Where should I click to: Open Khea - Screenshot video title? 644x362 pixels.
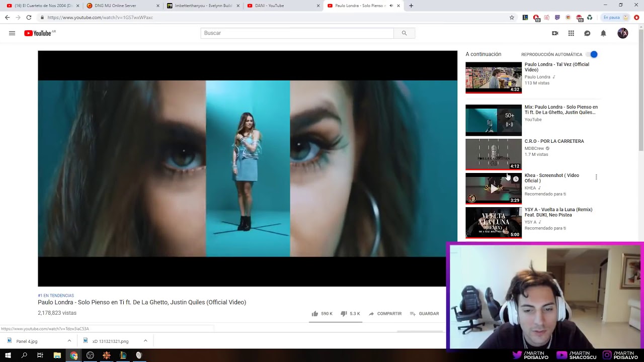tap(552, 178)
